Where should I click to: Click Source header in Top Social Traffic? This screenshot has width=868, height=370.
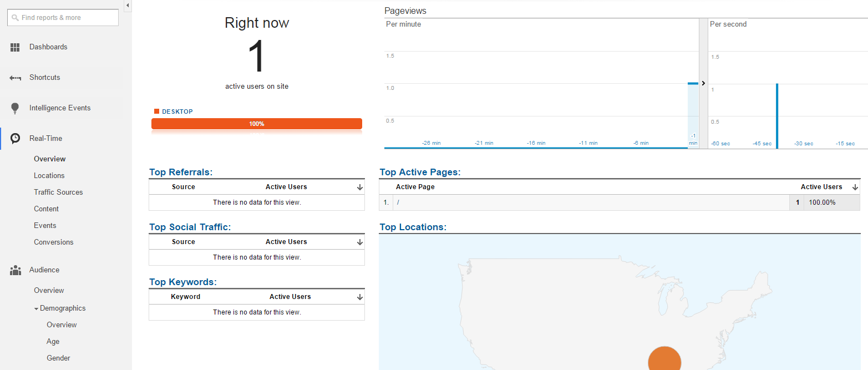pos(184,242)
